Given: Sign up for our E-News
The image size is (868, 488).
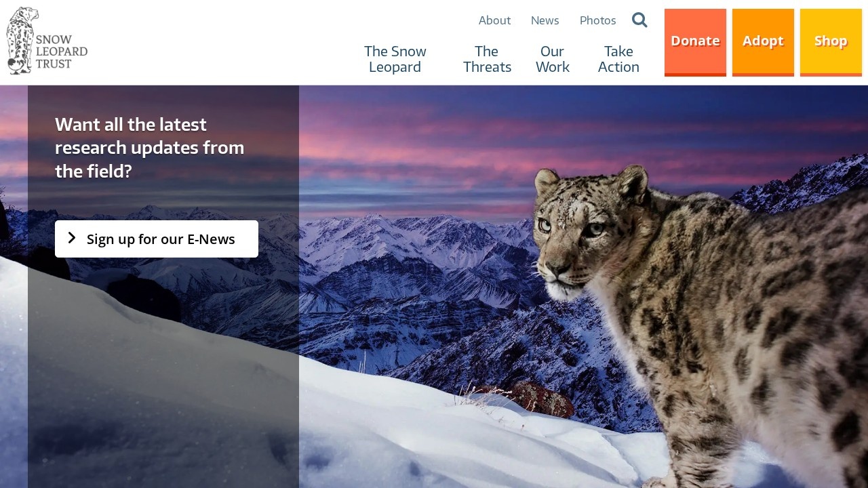Looking at the screenshot, I should pyautogui.click(x=157, y=239).
